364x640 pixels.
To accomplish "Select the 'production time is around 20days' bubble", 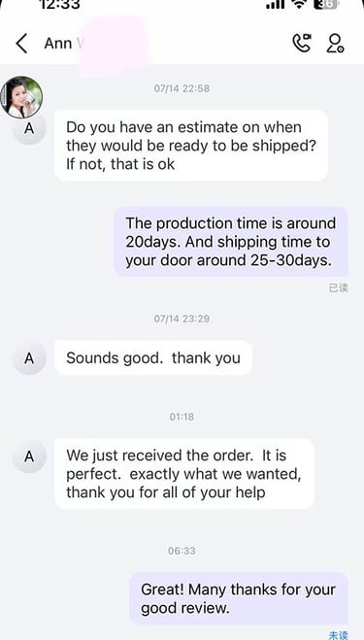I will [x=231, y=242].
